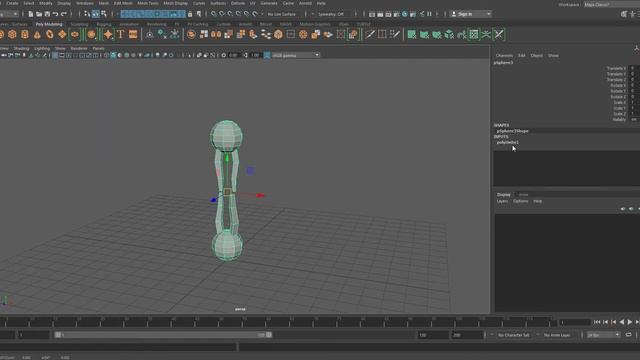This screenshot has width=640, height=360.
Task: Open viewport Shading menu
Action: (22, 48)
